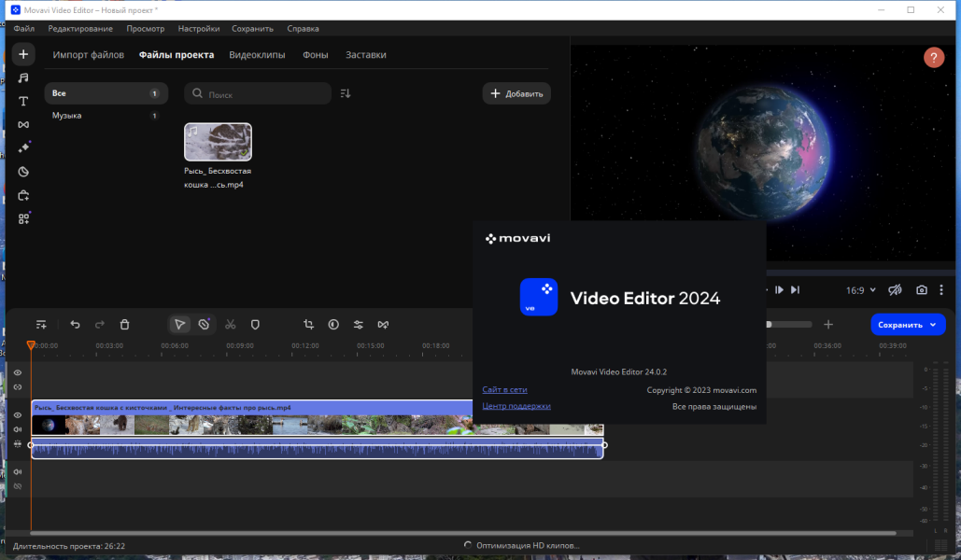Delete the selected clip with the trash icon
The image size is (961, 560).
[x=124, y=325]
